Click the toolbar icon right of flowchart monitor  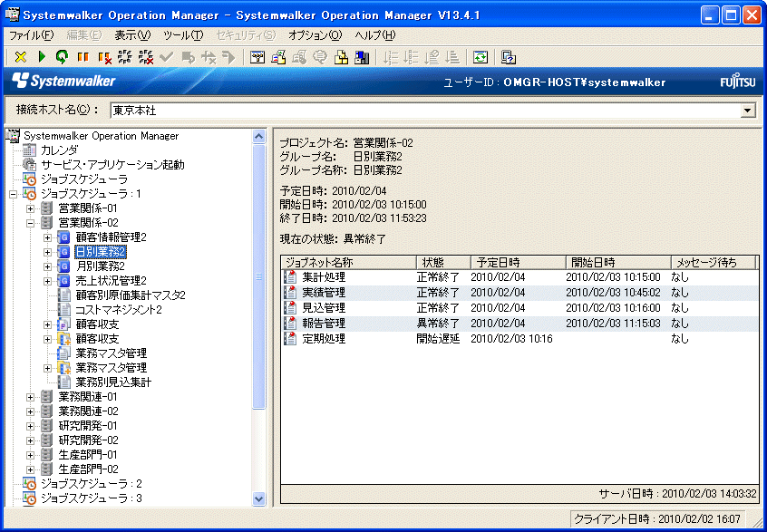point(278,58)
